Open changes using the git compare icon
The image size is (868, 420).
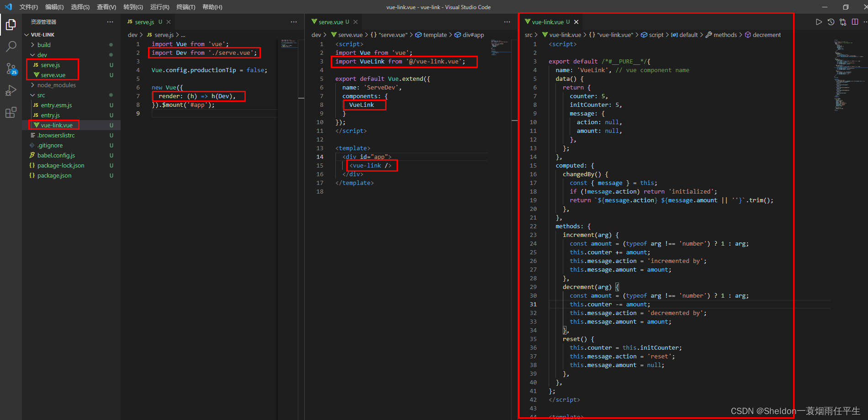click(843, 22)
